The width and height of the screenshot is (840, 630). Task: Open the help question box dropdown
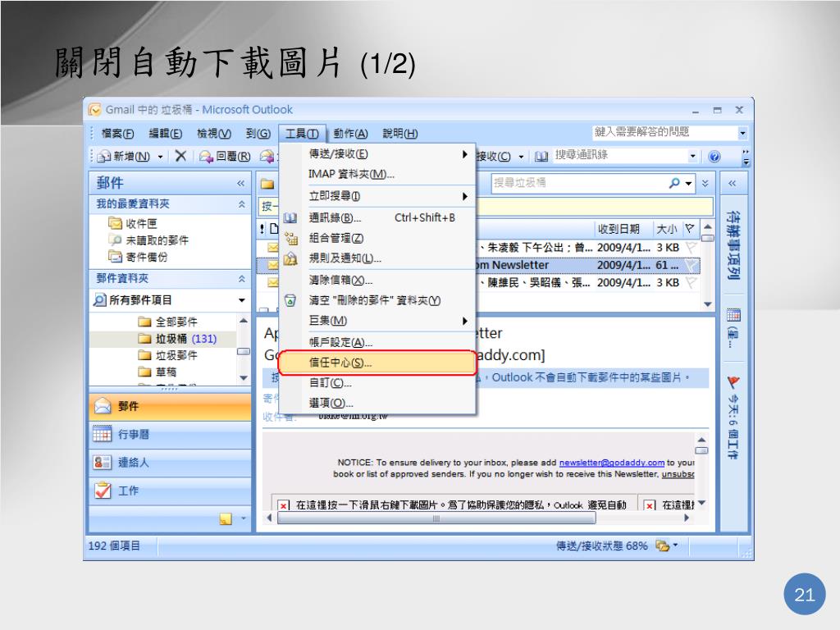pyautogui.click(x=742, y=133)
